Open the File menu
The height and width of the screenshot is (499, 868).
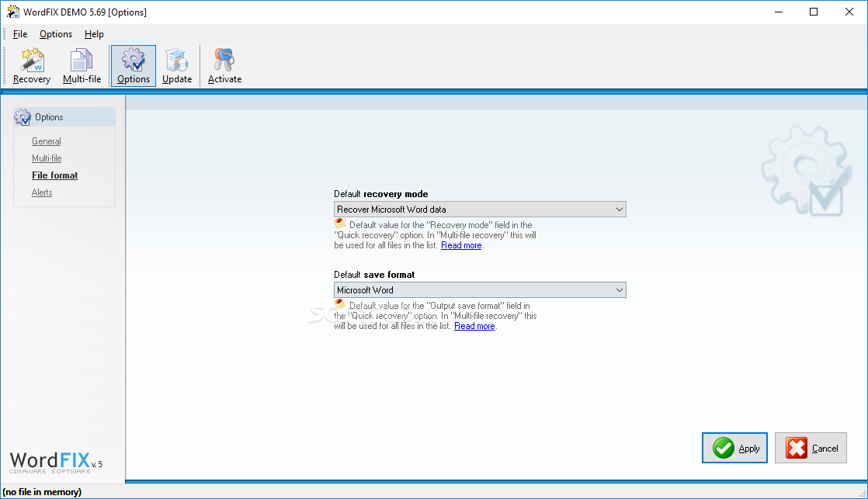20,33
